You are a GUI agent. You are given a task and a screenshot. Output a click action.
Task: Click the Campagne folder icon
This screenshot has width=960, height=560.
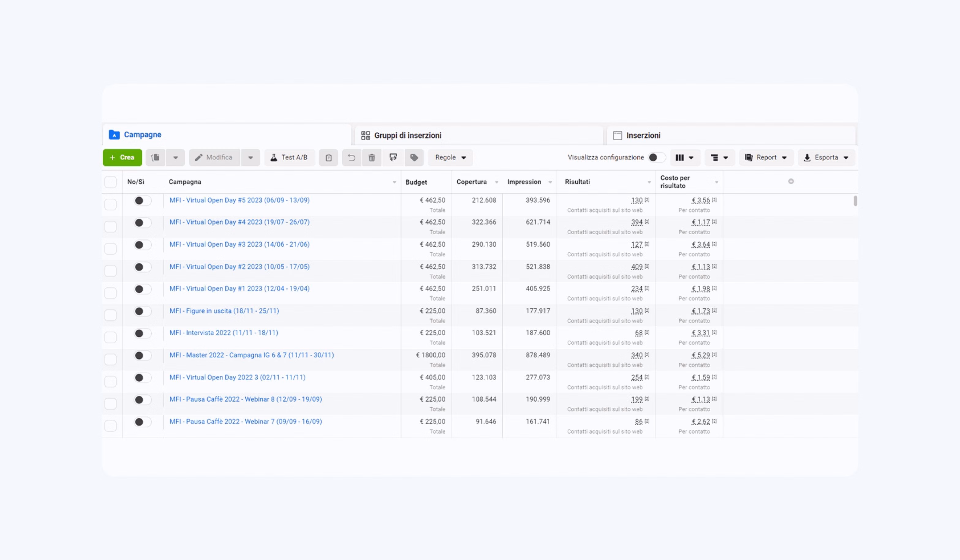pos(114,134)
